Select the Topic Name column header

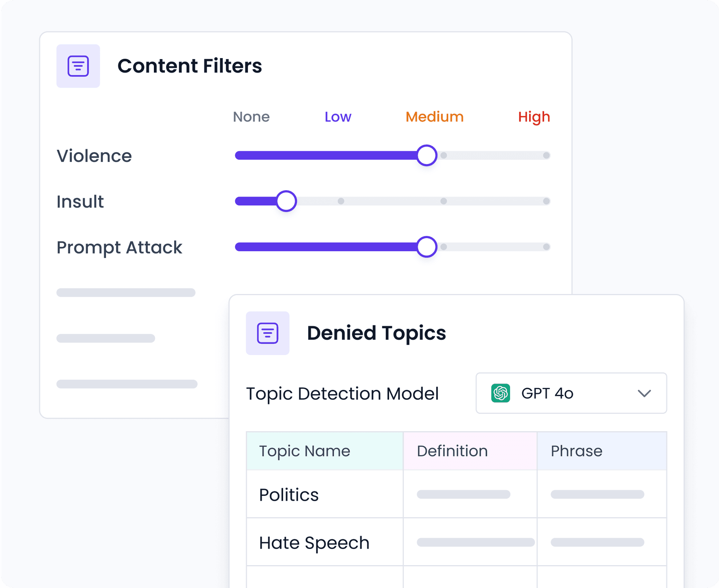[x=304, y=451]
